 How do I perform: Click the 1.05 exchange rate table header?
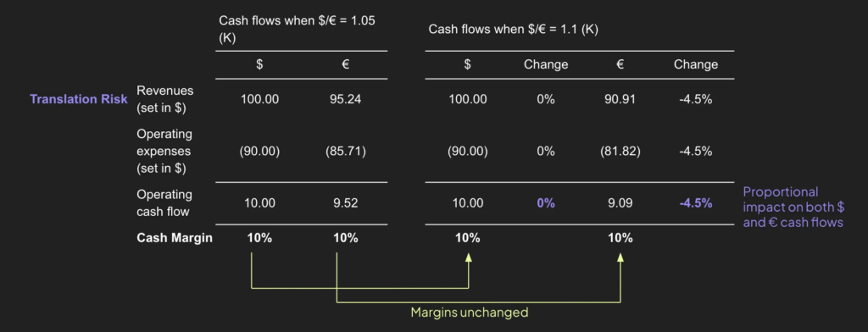click(301, 30)
